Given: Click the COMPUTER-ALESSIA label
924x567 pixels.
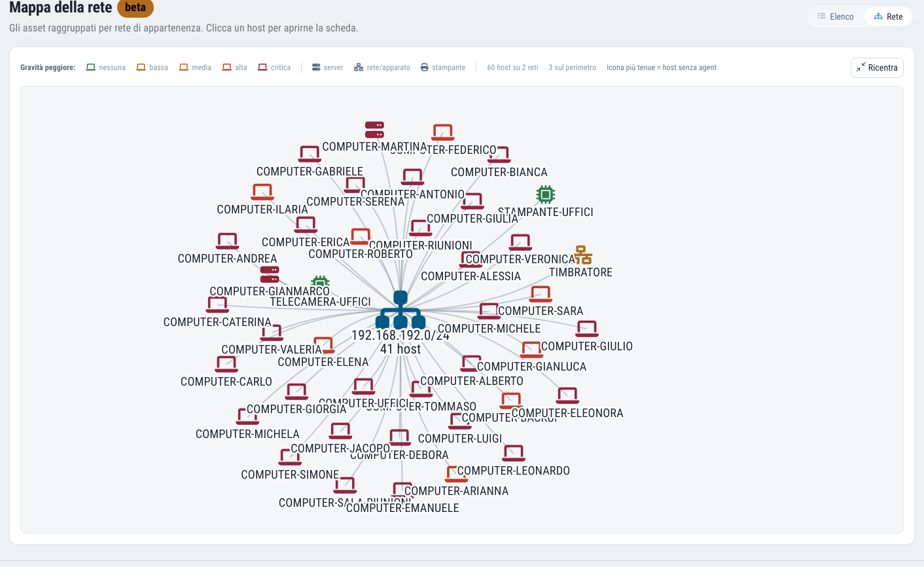Looking at the screenshot, I should click(x=471, y=276).
